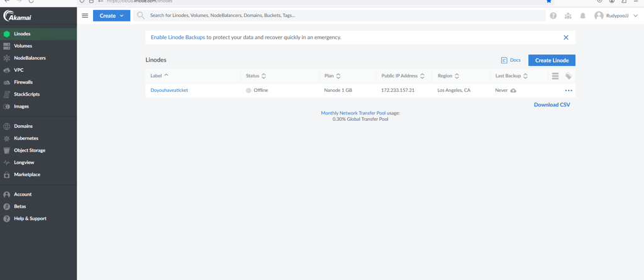Click the Offline status indicator dot
The width and height of the screenshot is (644, 280).
point(248,91)
